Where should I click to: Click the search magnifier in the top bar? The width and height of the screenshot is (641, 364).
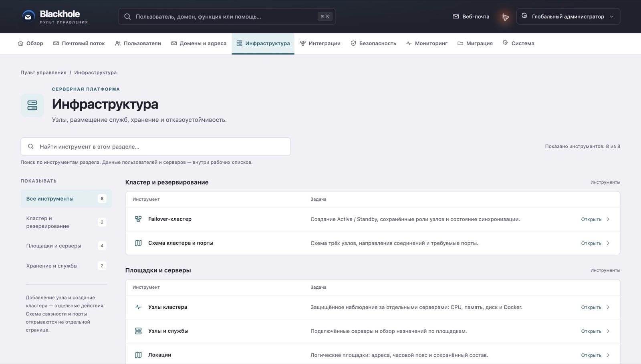pos(127,16)
